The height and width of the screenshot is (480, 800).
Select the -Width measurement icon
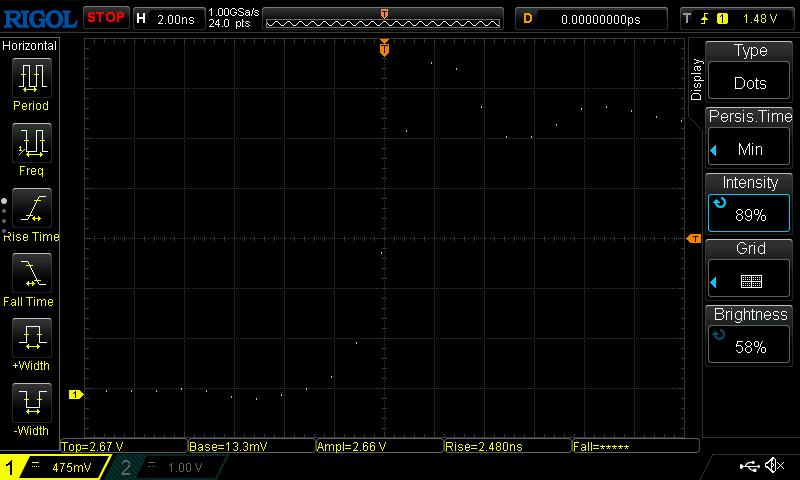(x=32, y=402)
